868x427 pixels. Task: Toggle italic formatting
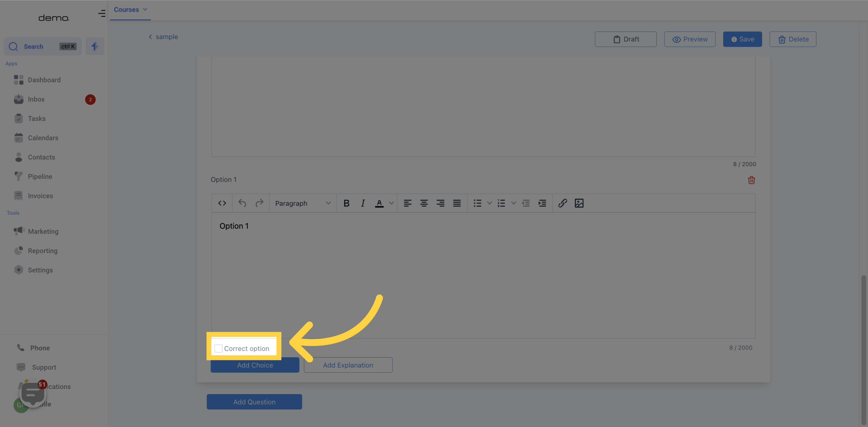(363, 203)
